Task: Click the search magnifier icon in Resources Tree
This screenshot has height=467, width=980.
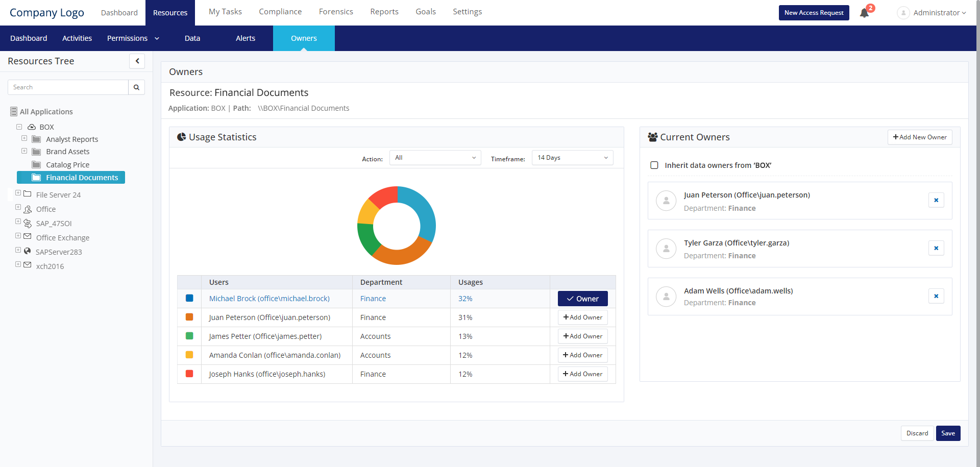Action: tap(136, 87)
